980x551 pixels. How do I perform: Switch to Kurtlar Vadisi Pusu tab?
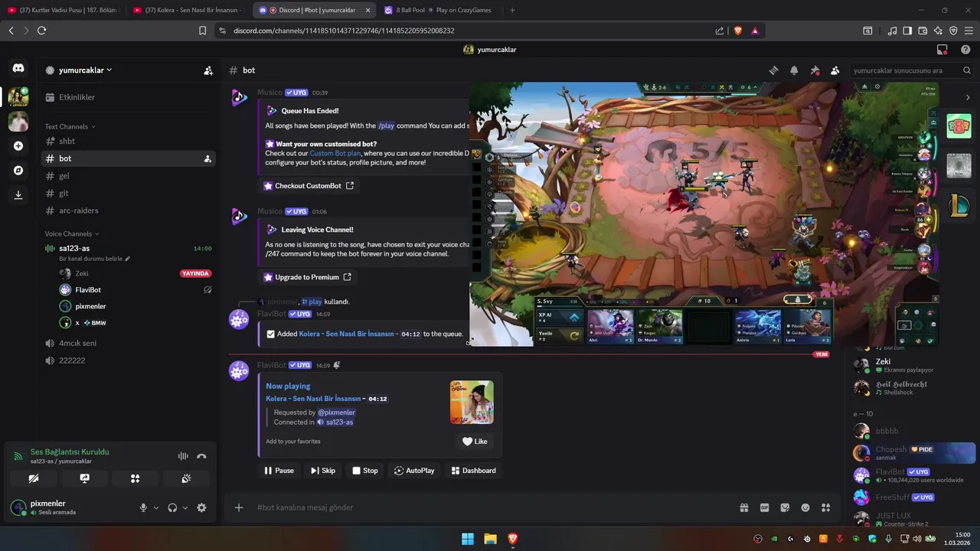click(64, 10)
